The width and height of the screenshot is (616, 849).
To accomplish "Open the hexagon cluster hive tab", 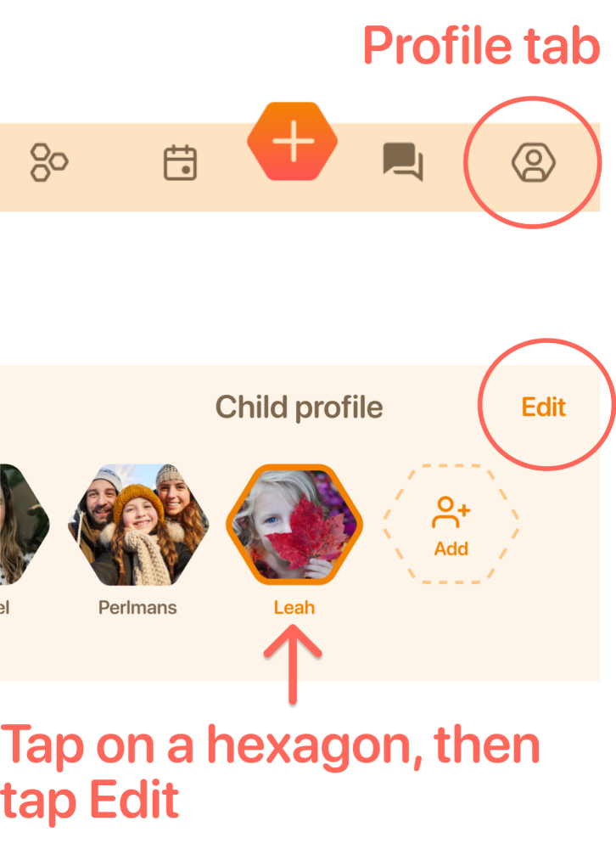I will 48,162.
